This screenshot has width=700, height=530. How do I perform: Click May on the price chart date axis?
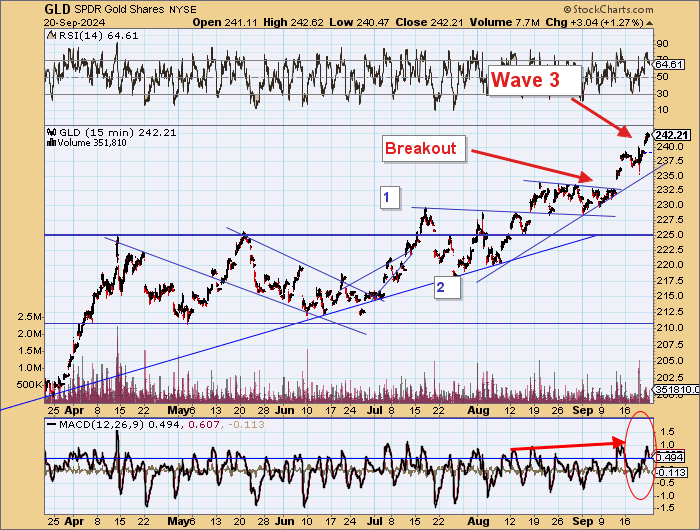(x=179, y=410)
